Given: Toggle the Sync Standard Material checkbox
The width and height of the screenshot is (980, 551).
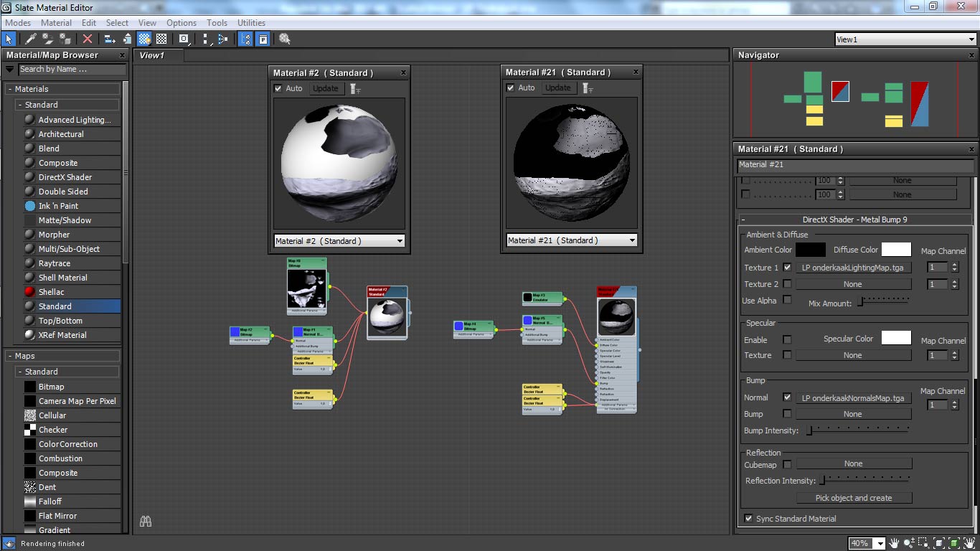Looking at the screenshot, I should [x=748, y=518].
